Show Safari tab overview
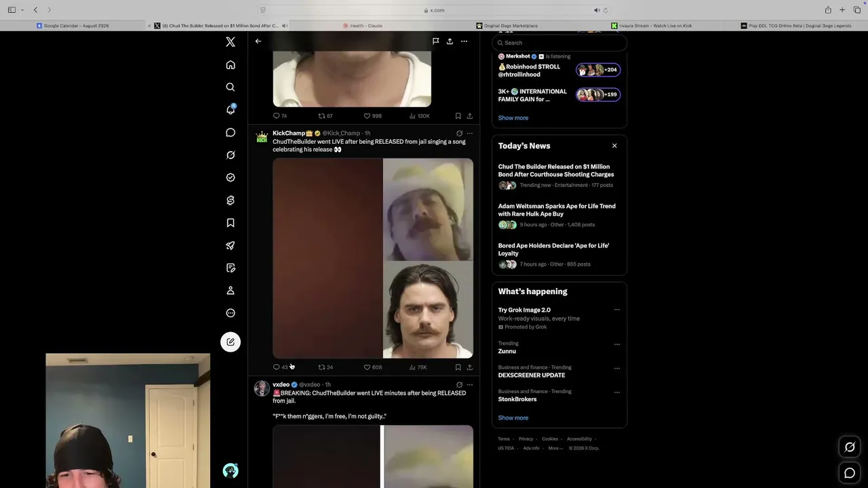This screenshot has height=488, width=868. point(857,10)
